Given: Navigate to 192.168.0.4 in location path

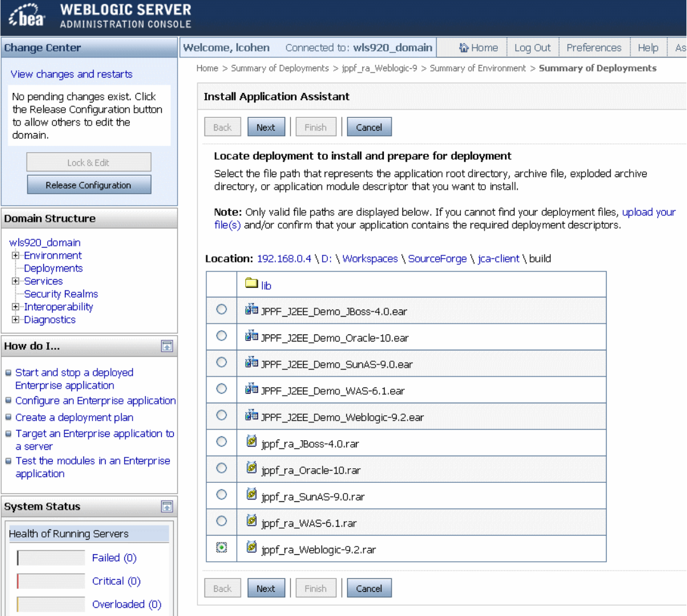Looking at the screenshot, I should pyautogui.click(x=284, y=259).
